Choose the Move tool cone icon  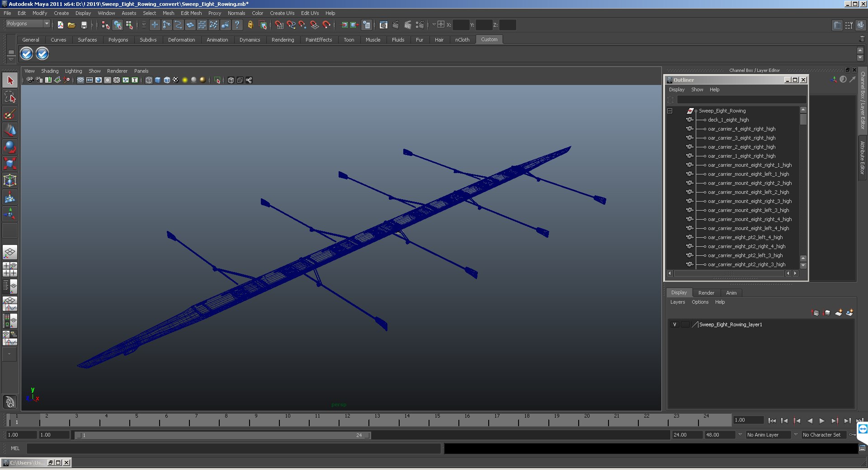(x=10, y=130)
